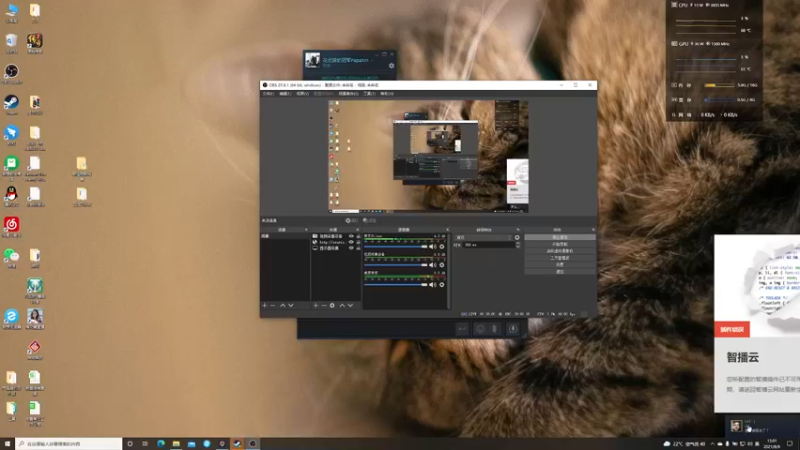This screenshot has height=450, width=800.
Task: Move scene down in the Scenes panel
Action: pos(291,306)
